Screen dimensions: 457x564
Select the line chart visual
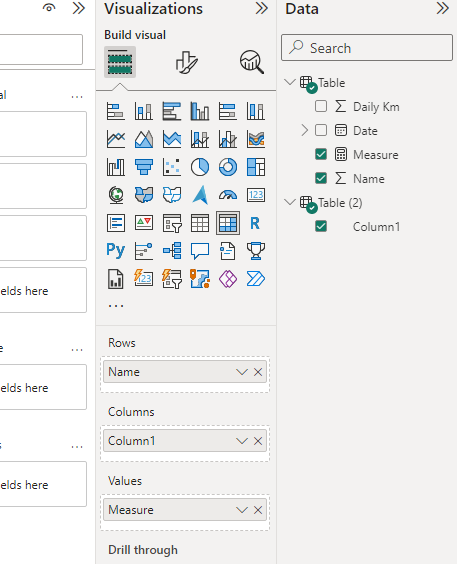[116, 139]
